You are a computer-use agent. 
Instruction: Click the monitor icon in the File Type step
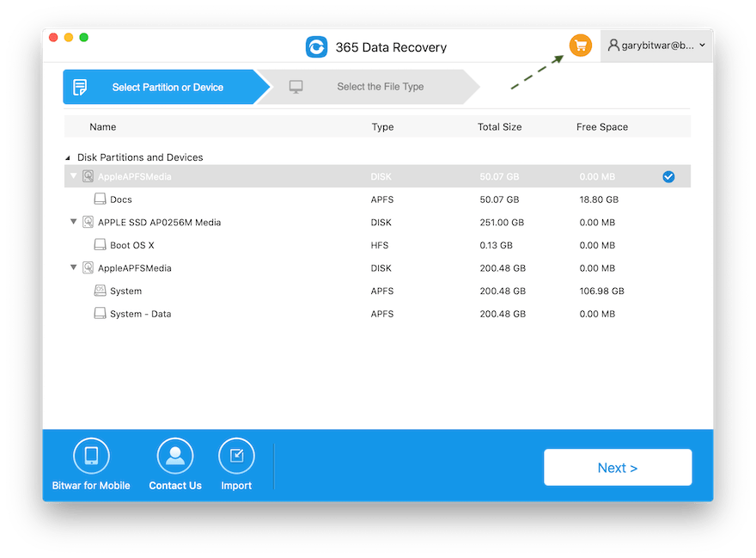296,87
